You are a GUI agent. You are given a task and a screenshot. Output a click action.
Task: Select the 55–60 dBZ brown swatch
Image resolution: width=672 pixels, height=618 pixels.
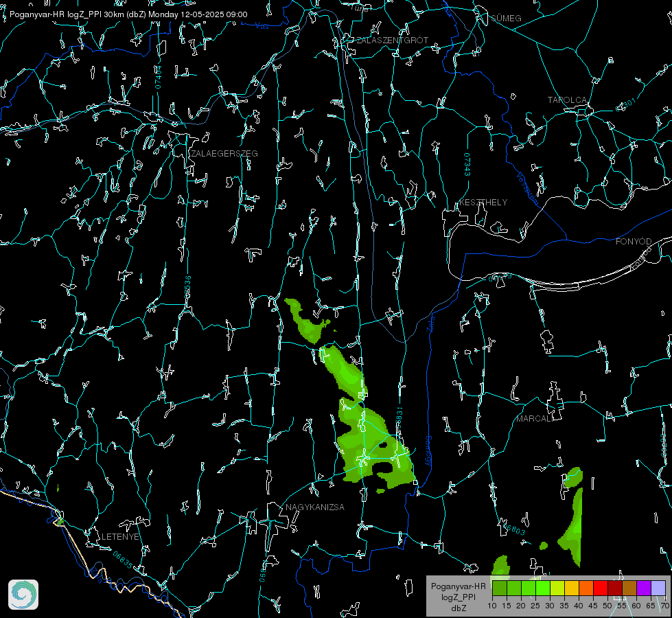point(629,588)
